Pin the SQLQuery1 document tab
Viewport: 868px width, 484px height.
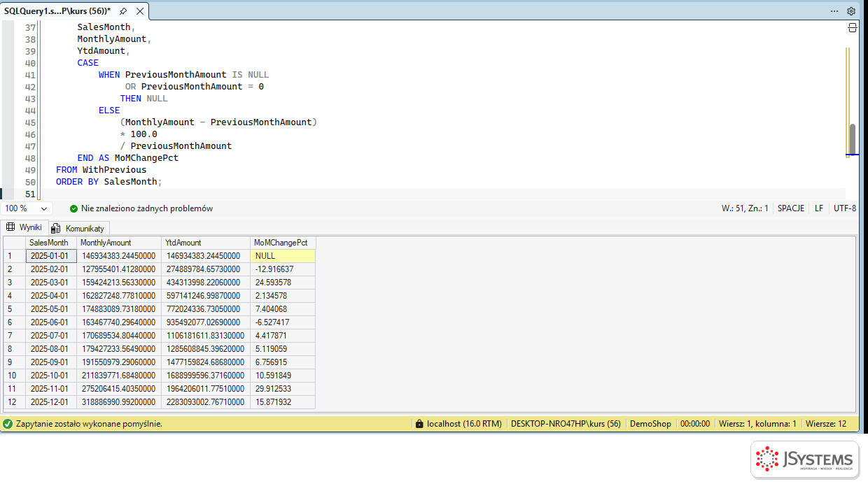[x=123, y=11]
